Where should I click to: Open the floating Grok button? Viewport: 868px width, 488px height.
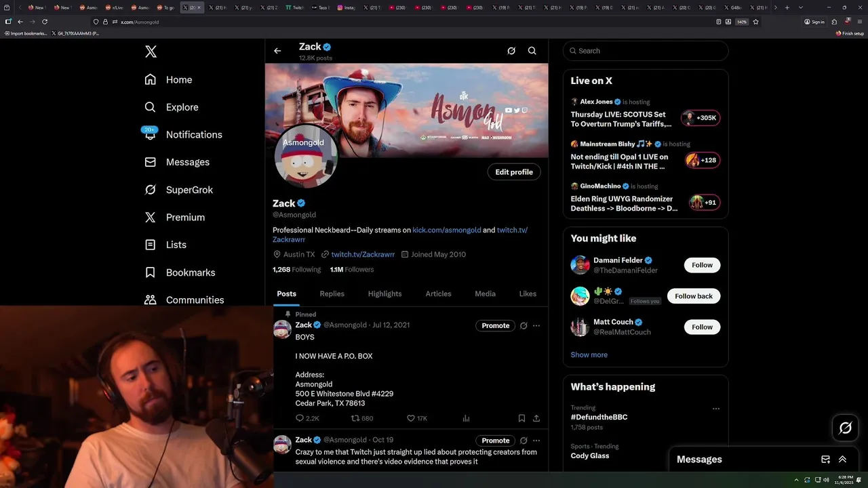tap(846, 428)
